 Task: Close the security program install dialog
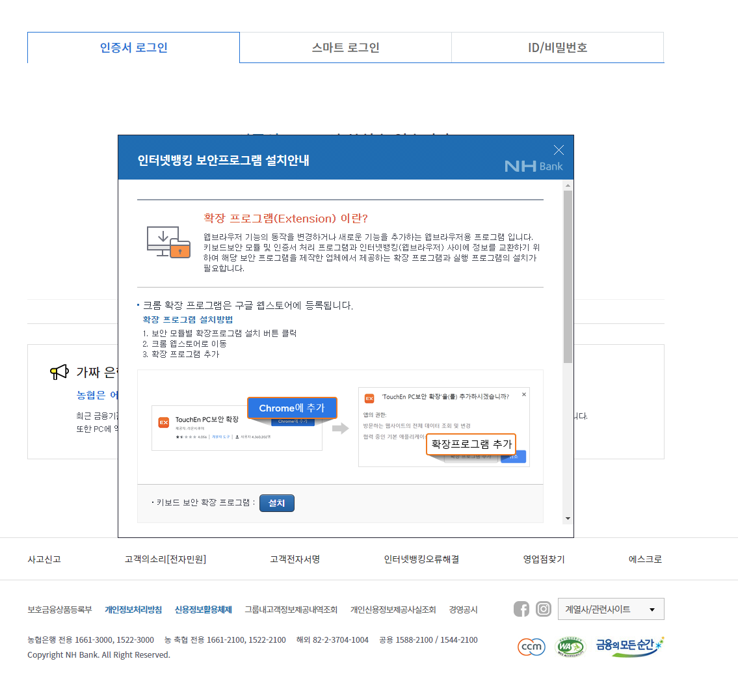(x=559, y=150)
